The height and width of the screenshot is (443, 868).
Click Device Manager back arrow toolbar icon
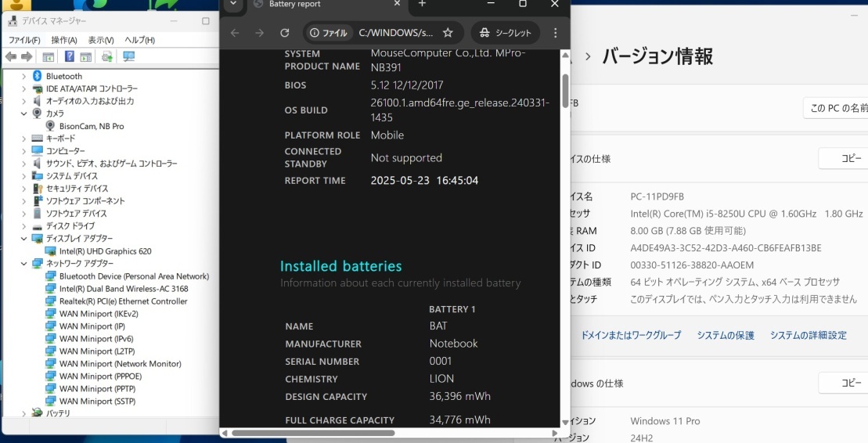[x=10, y=56]
